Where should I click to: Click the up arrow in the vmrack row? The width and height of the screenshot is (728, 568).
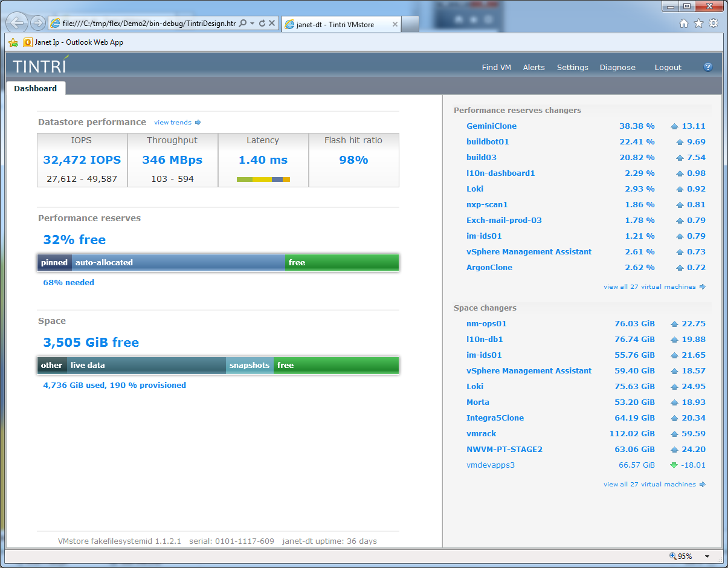675,434
